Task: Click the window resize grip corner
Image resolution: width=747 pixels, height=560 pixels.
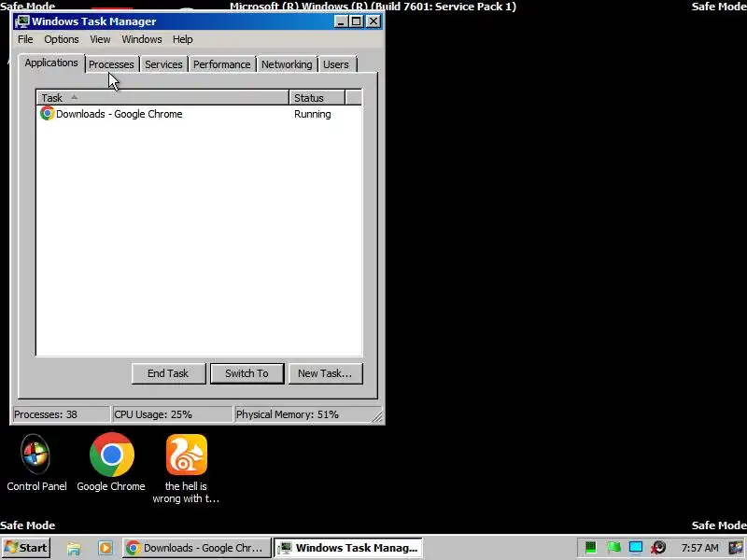Action: point(377,416)
